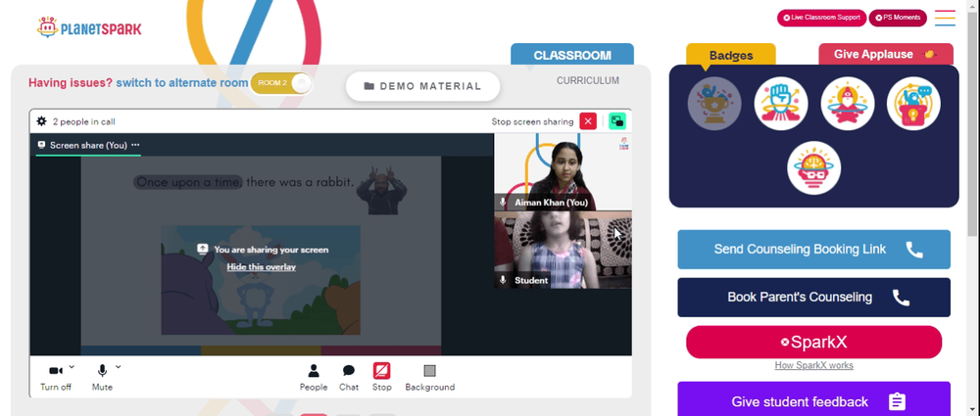The image size is (980, 416).
Task: Toggle the ROOM 2 switch
Action: [x=280, y=83]
